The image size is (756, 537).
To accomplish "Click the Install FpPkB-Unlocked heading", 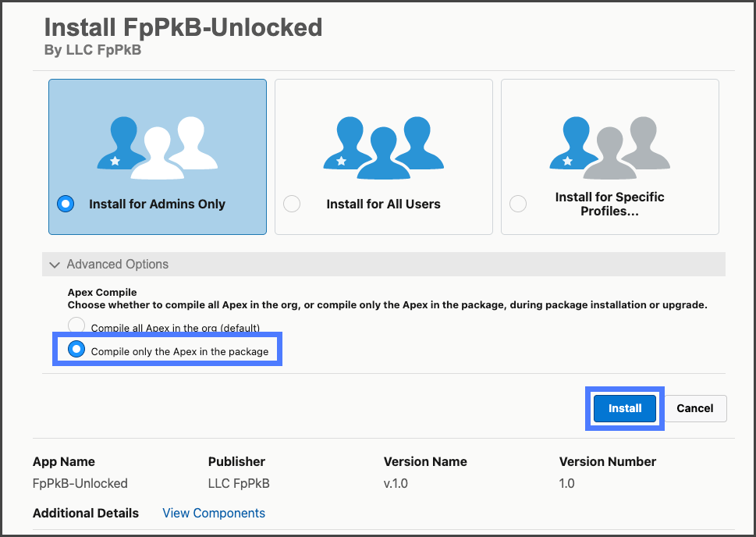I will point(183,27).
